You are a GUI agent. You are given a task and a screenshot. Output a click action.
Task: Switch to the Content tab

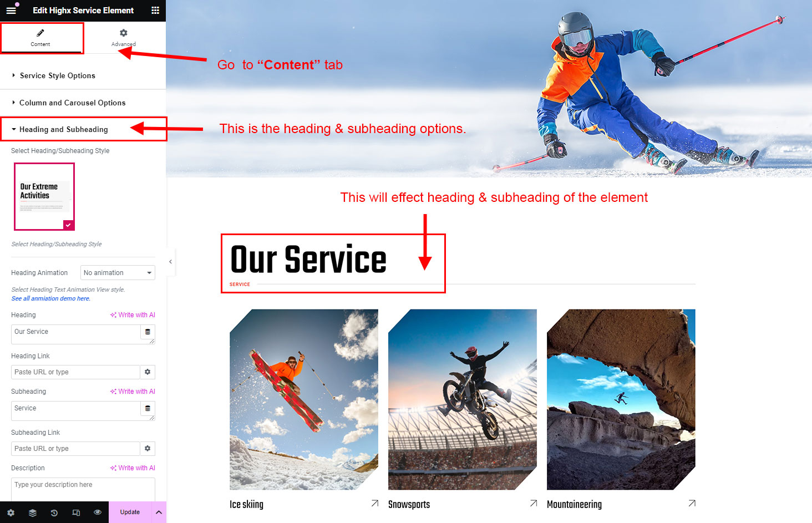(x=40, y=38)
